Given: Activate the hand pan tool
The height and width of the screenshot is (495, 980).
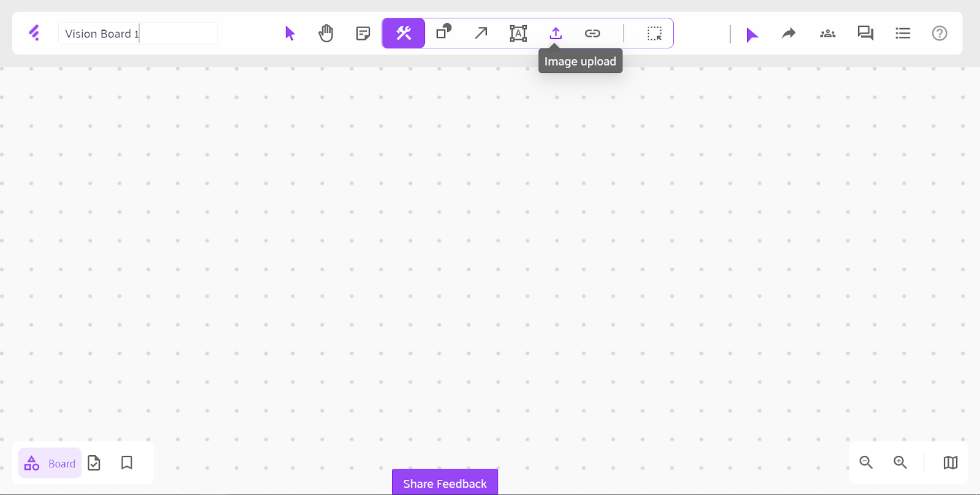Looking at the screenshot, I should point(326,33).
